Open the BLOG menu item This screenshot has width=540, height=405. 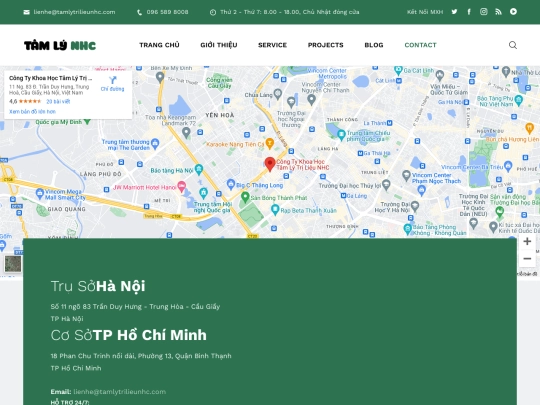click(x=374, y=45)
